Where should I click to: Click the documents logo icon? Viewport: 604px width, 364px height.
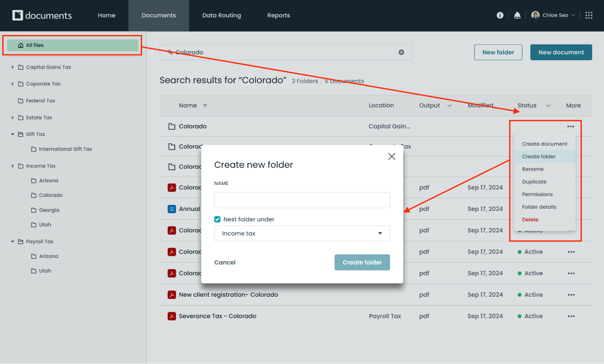[18, 15]
